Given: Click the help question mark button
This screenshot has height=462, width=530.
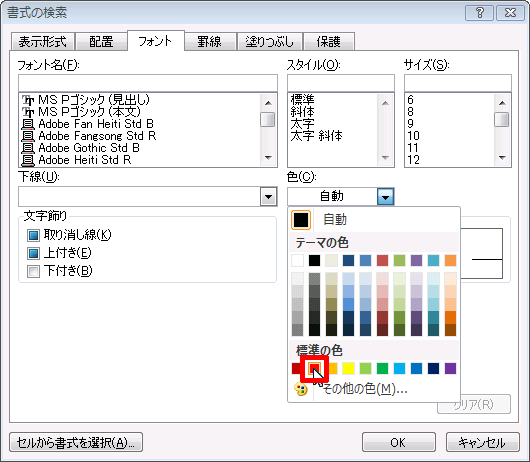Looking at the screenshot, I should (479, 13).
